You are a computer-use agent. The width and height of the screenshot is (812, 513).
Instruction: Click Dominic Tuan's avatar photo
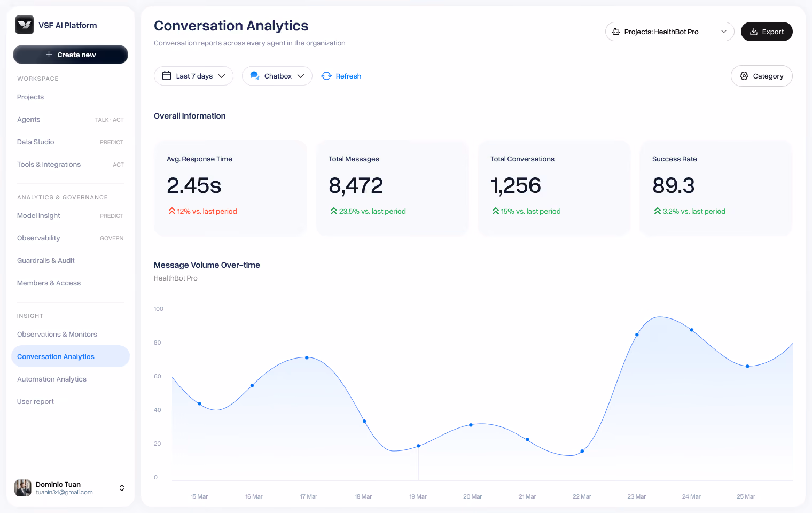(x=23, y=488)
